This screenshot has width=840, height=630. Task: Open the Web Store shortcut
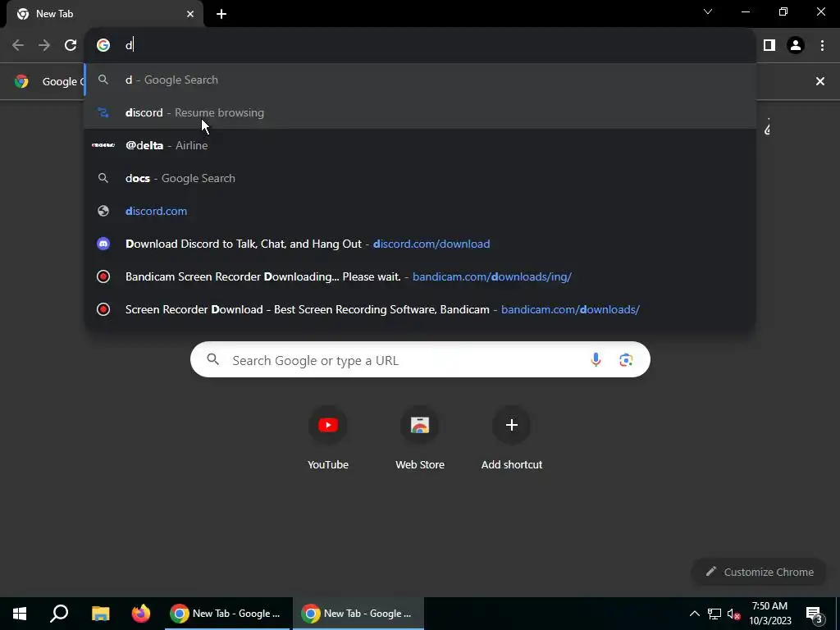point(420,440)
